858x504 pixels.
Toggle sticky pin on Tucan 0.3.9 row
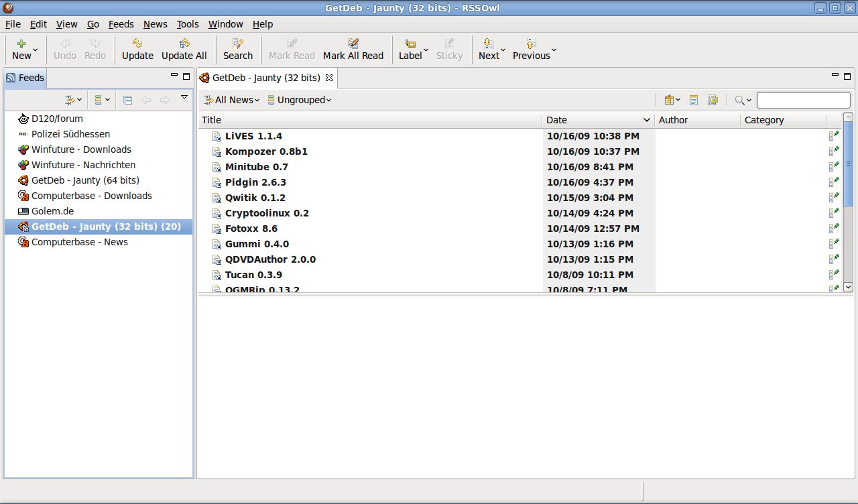(834, 274)
